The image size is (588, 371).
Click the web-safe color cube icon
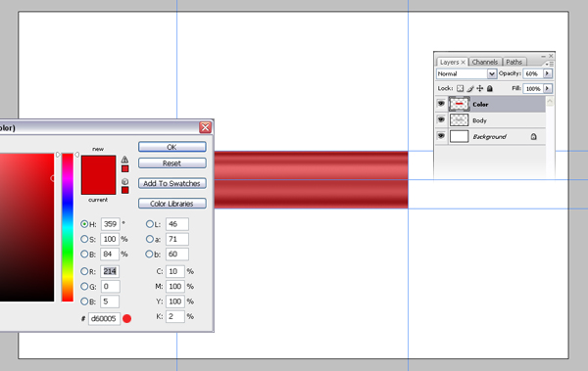[x=124, y=181]
